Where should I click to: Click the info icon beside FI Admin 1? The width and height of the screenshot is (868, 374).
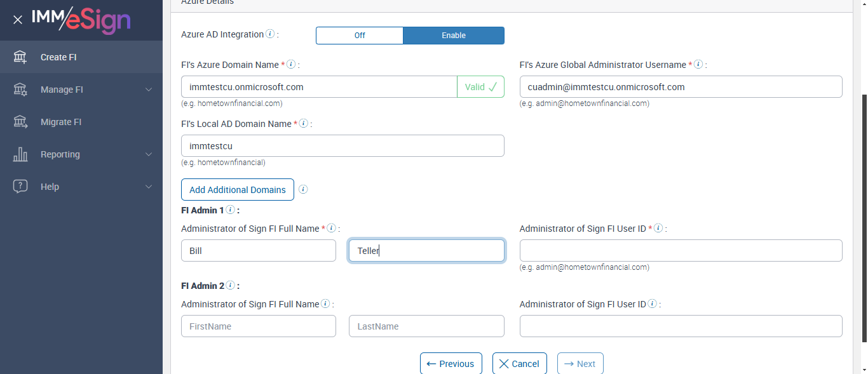pos(230,210)
